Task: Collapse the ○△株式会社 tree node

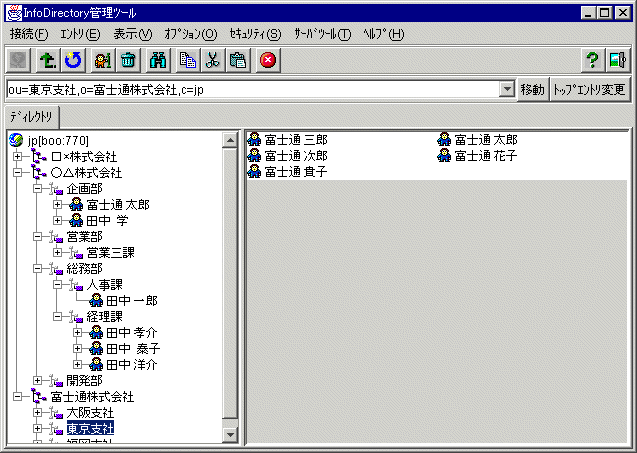Action: pos(17,172)
